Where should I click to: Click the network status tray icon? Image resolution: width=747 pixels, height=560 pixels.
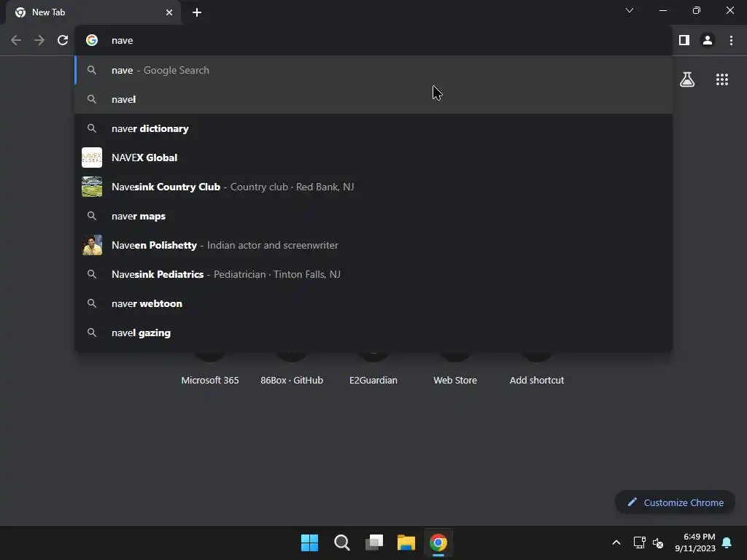coord(639,542)
